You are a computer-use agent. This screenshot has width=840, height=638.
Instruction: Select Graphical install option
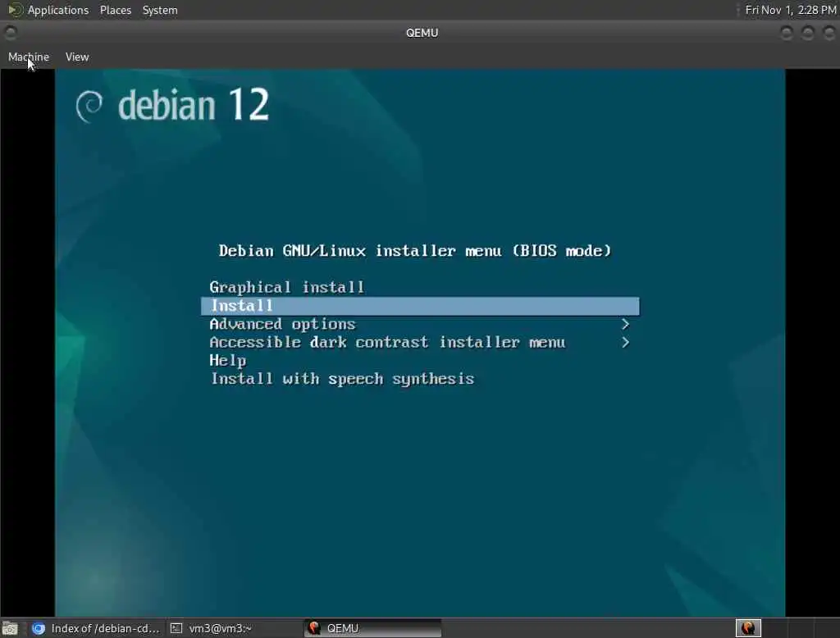pos(286,287)
